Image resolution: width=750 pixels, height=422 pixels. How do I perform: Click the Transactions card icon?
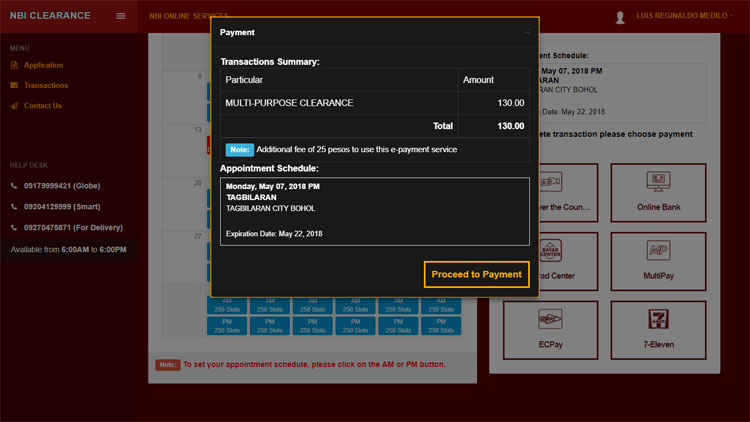click(x=14, y=85)
